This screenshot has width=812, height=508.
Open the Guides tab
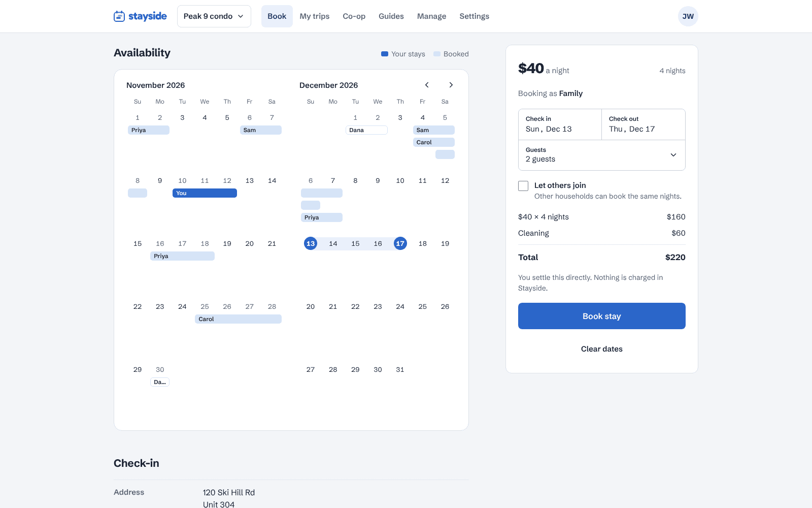click(x=391, y=16)
